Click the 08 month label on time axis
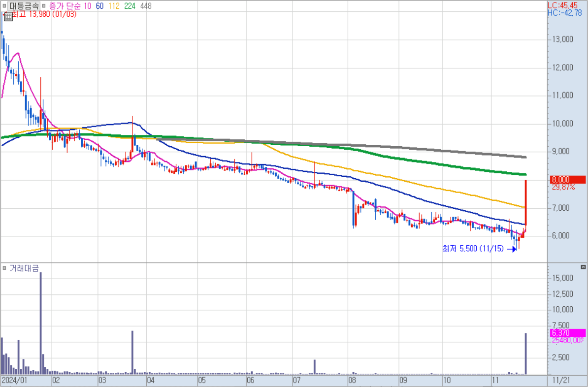 pos(352,380)
